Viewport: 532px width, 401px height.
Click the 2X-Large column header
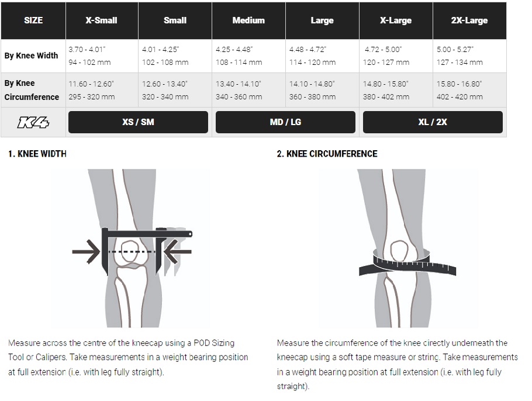point(469,20)
